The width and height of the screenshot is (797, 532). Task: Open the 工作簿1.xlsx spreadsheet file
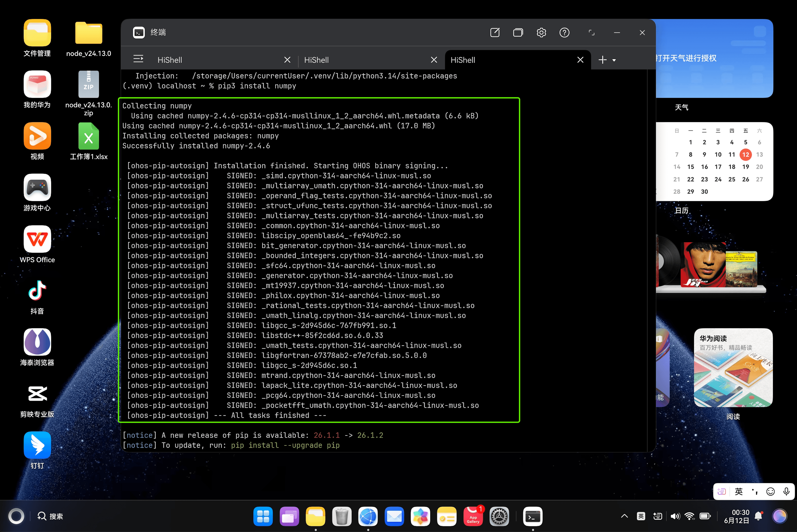88,136
